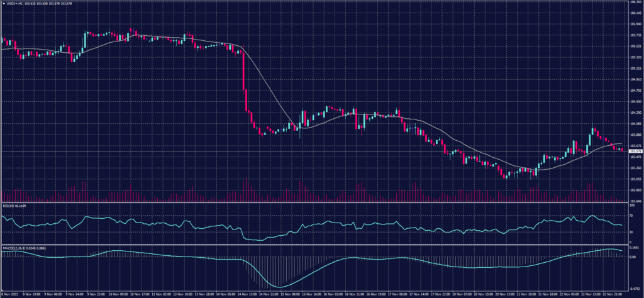Click the RSI 30 level scale label
Screen dimensions: 644x298
(x=631, y=232)
